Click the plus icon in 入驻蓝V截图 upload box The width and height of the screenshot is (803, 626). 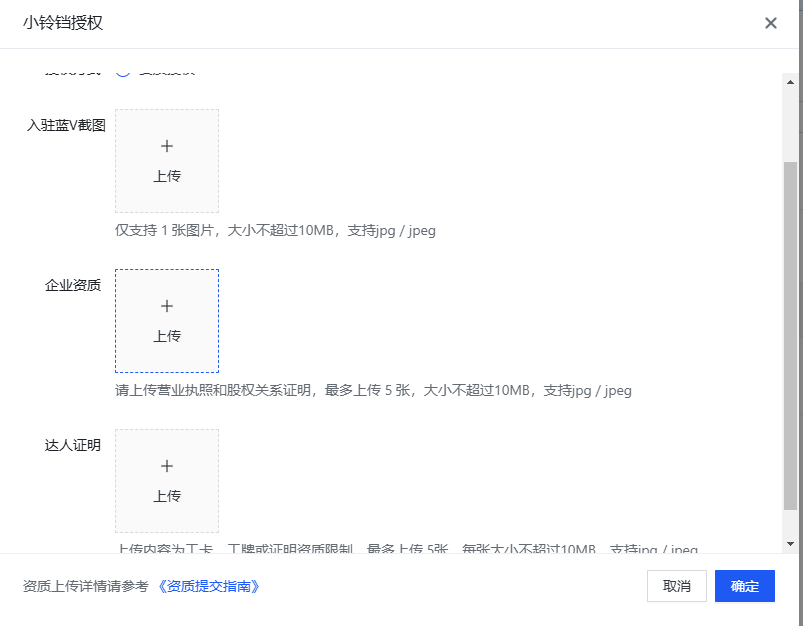coord(166,146)
